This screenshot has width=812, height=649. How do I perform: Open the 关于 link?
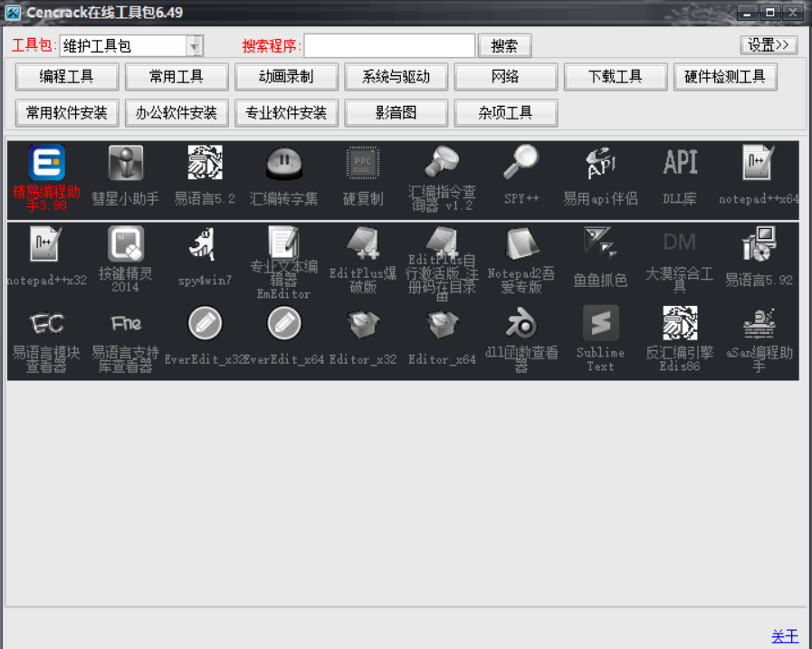click(x=785, y=635)
